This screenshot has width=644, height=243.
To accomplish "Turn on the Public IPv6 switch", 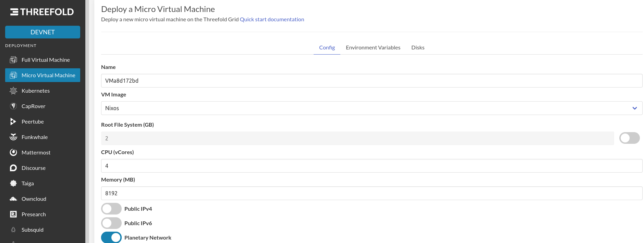I will 111,223.
